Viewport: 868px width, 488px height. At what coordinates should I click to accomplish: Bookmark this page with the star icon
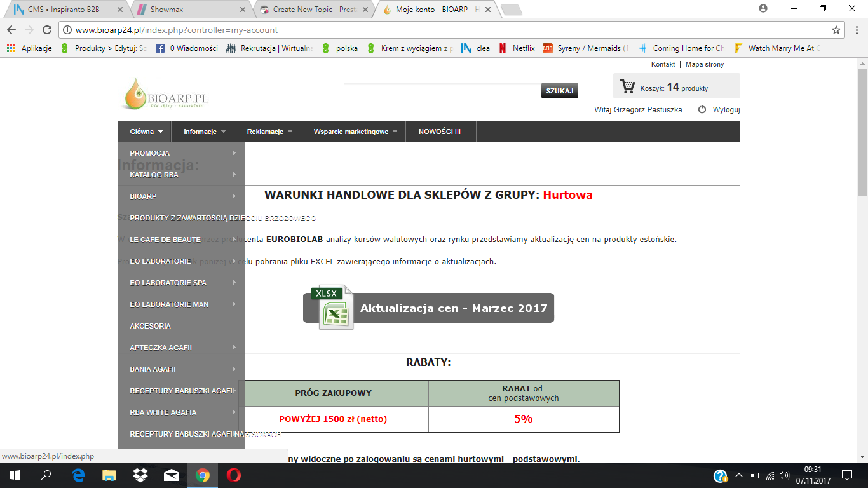(x=836, y=30)
